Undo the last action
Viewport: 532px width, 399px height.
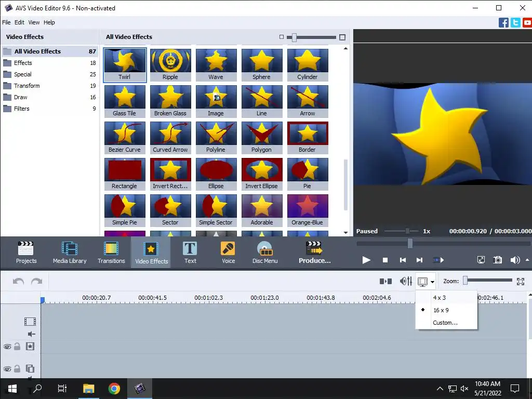pyautogui.click(x=18, y=281)
